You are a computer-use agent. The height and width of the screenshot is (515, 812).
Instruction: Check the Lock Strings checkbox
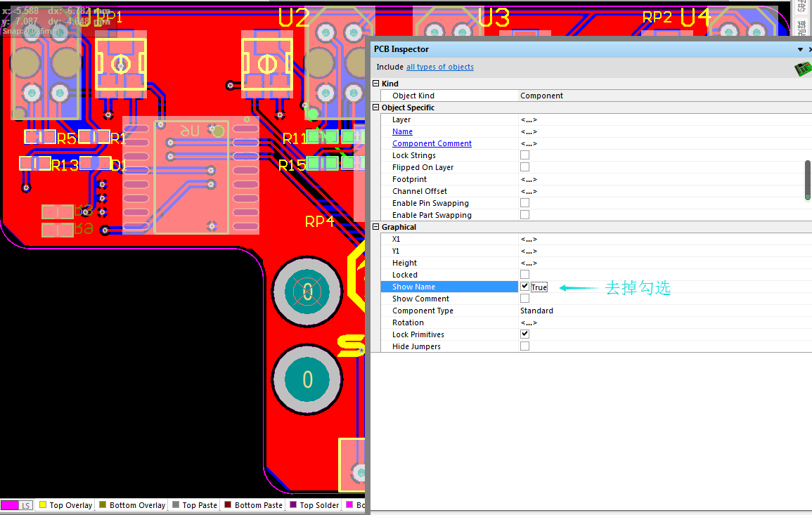(x=524, y=155)
